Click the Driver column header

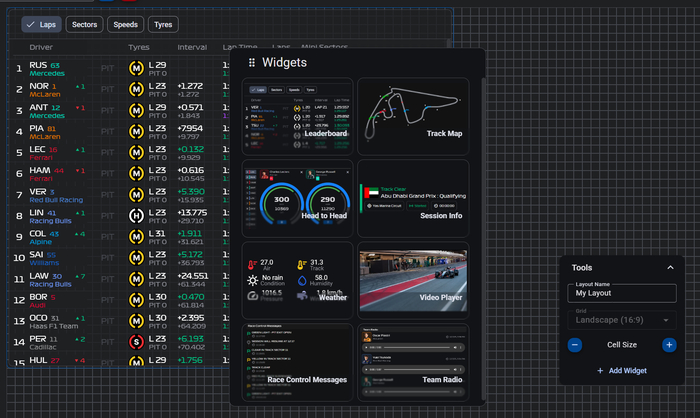point(41,47)
